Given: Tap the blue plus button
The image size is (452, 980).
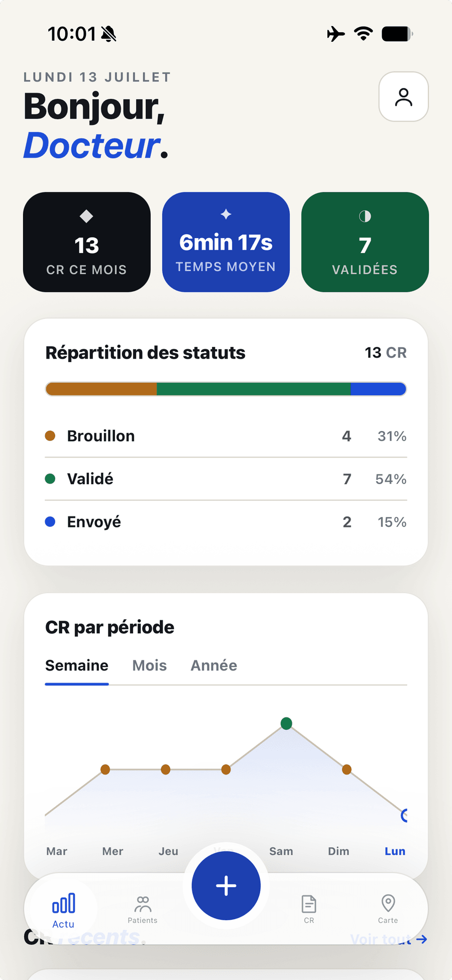Looking at the screenshot, I should tap(226, 886).
